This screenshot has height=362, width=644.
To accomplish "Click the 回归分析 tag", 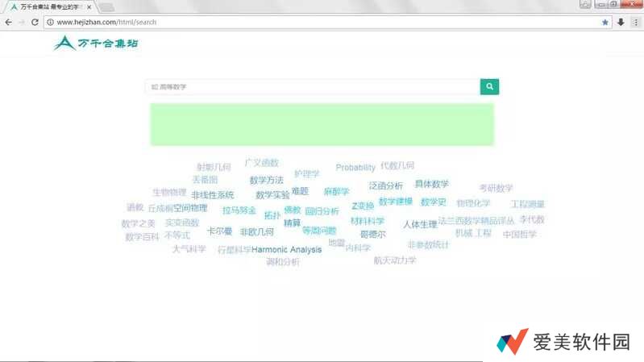I will (x=322, y=211).
